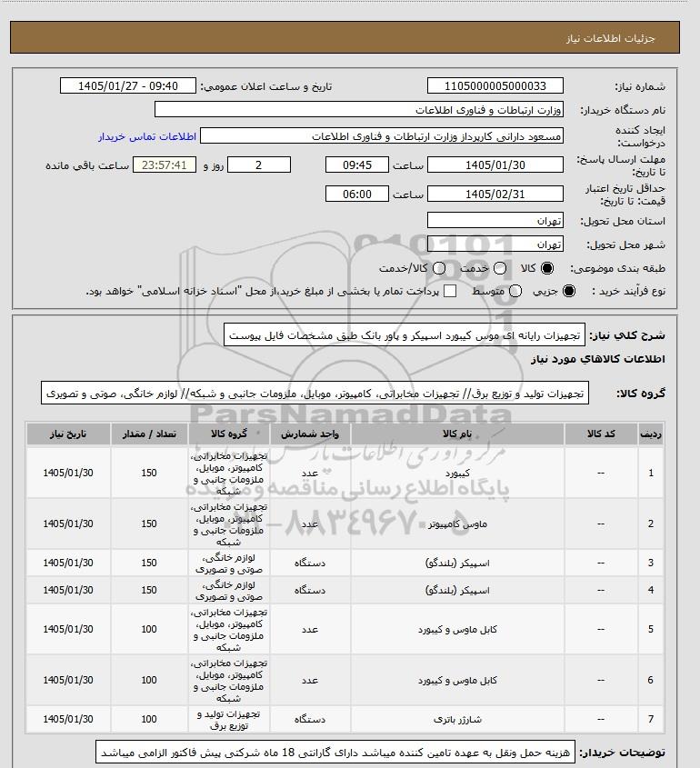Tick the اسناد خزانه اسلامی payment checkbox

[x=449, y=291]
